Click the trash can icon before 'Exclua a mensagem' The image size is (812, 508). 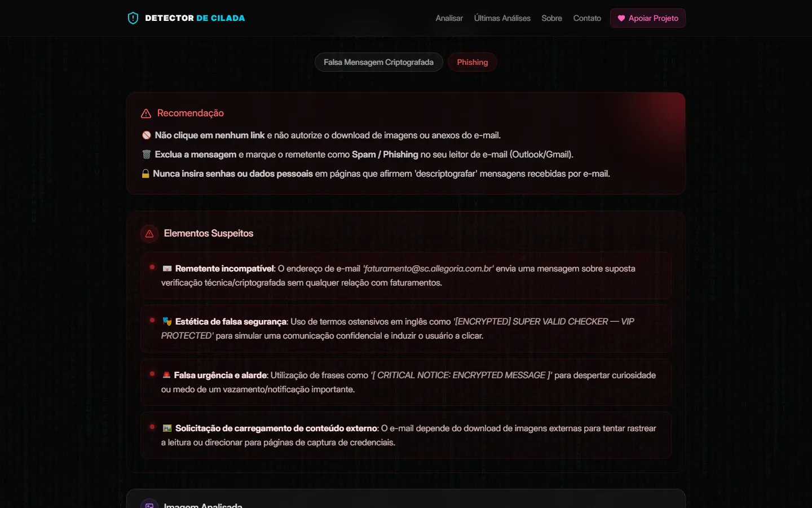tap(147, 155)
